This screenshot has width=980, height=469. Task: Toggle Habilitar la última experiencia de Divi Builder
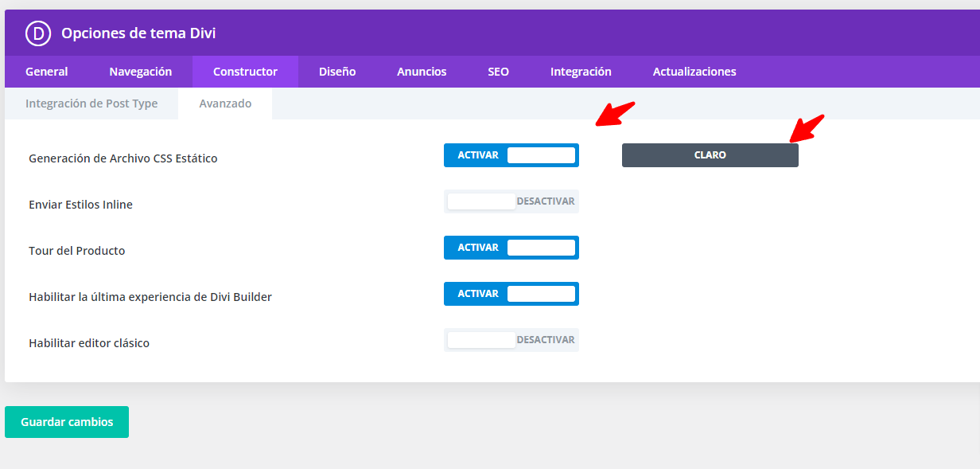click(x=511, y=294)
